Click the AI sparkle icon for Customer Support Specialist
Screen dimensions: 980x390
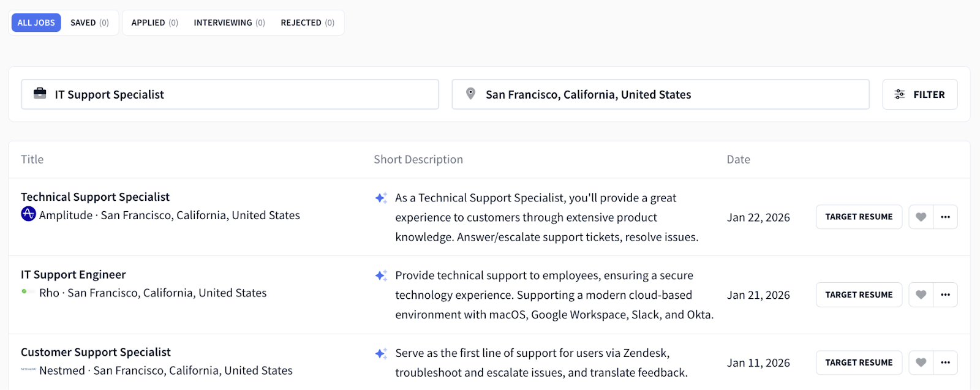(x=381, y=353)
